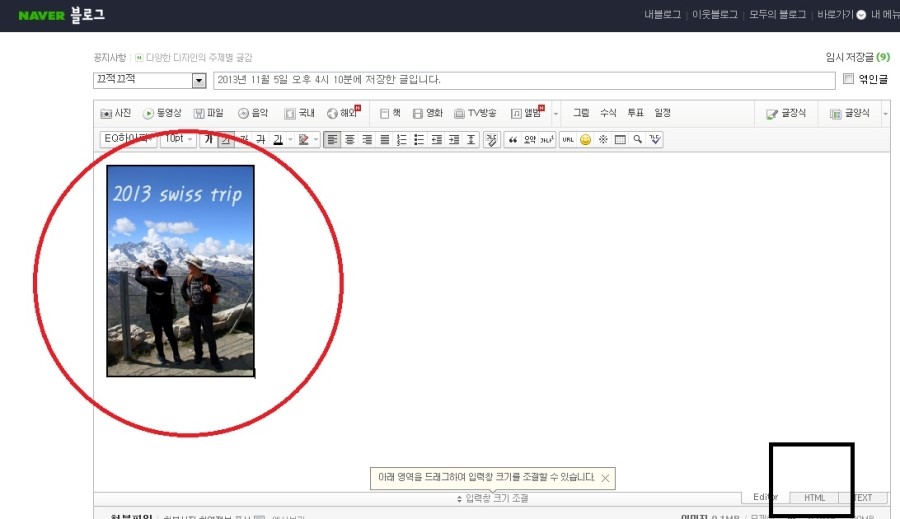Insert a URL link

[x=568, y=140]
